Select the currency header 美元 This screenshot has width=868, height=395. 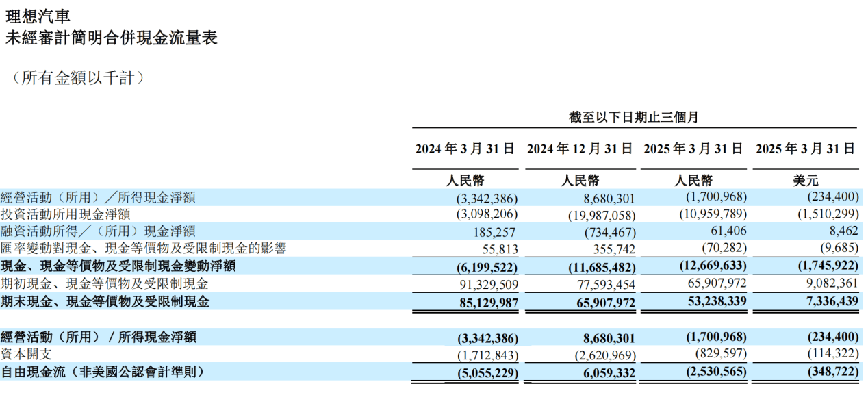pyautogui.click(x=806, y=181)
